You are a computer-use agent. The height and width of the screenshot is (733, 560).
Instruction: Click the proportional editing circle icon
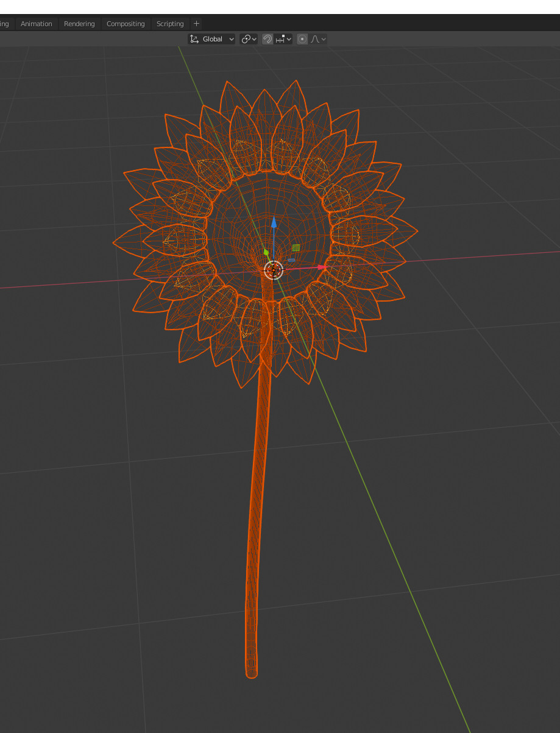302,38
